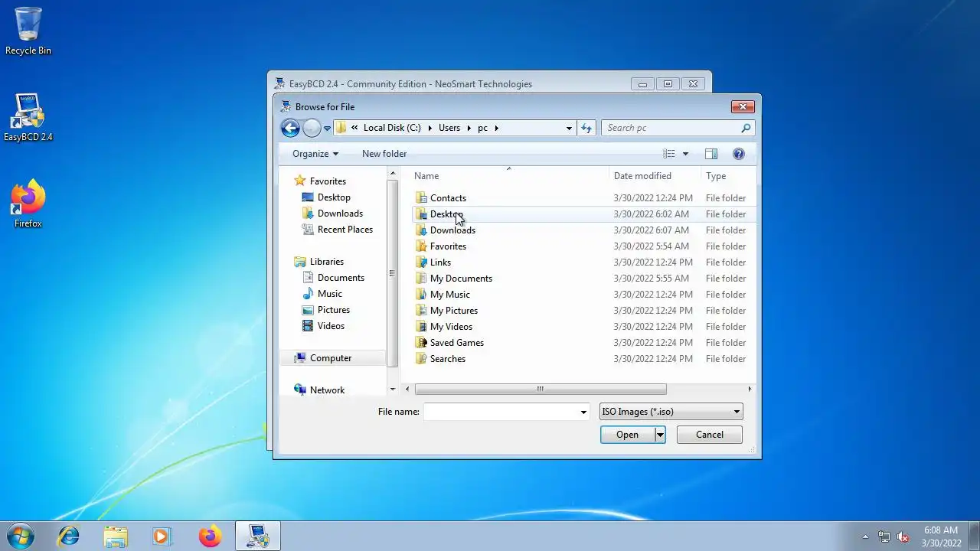
Task: Toggle the preview pane icon
Action: tap(710, 154)
